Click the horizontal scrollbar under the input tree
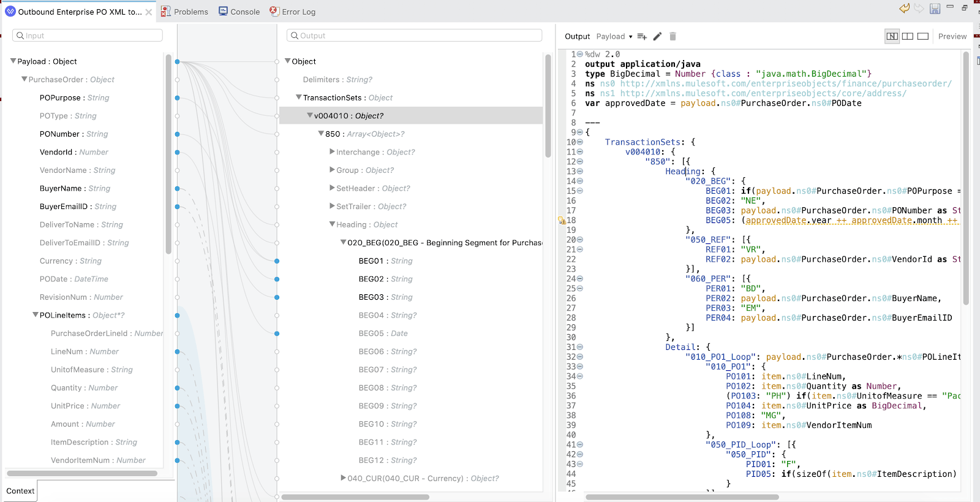 click(x=82, y=473)
